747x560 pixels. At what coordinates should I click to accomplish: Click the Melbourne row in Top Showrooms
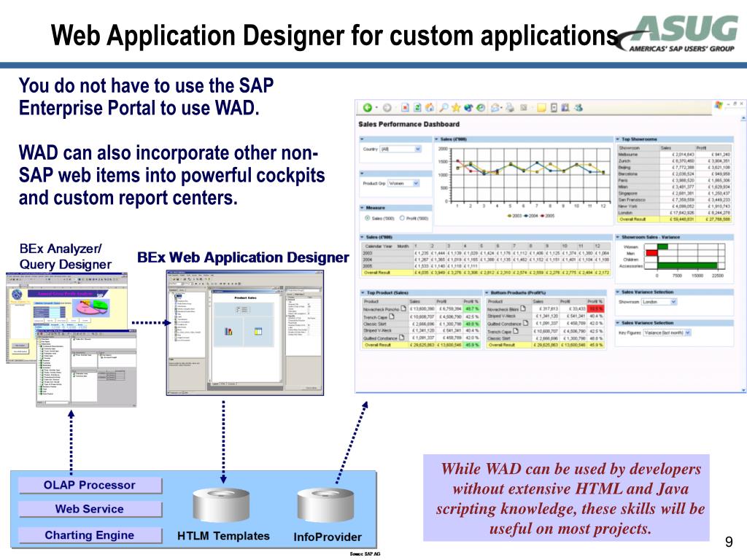pyautogui.click(x=673, y=155)
